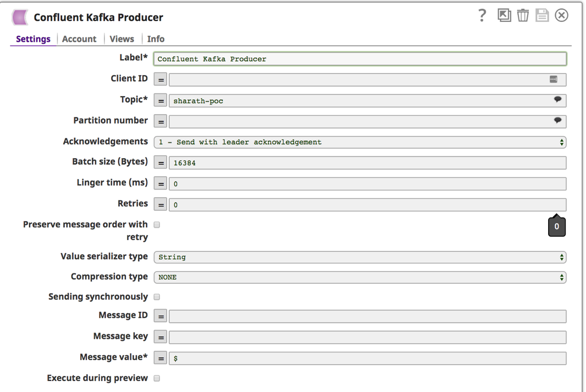The height and width of the screenshot is (392, 586).
Task: Click the purple Kafka Producer snap icon
Action: [x=20, y=17]
